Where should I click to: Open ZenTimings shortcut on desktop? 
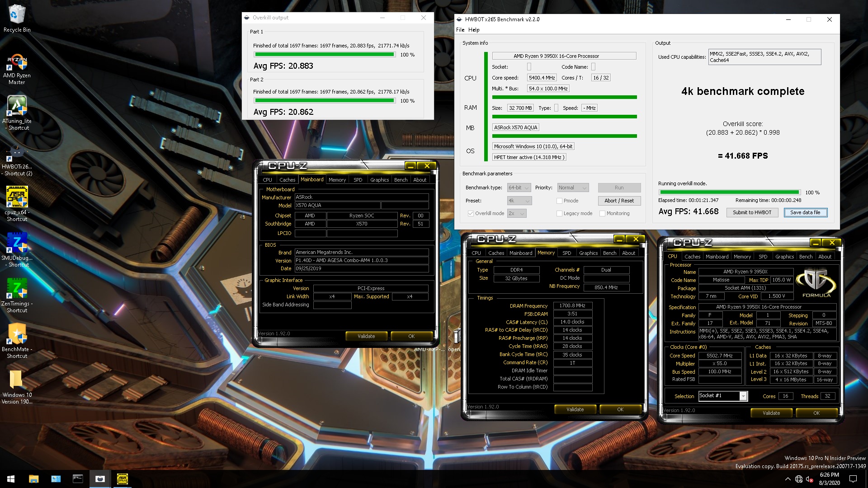(x=17, y=296)
